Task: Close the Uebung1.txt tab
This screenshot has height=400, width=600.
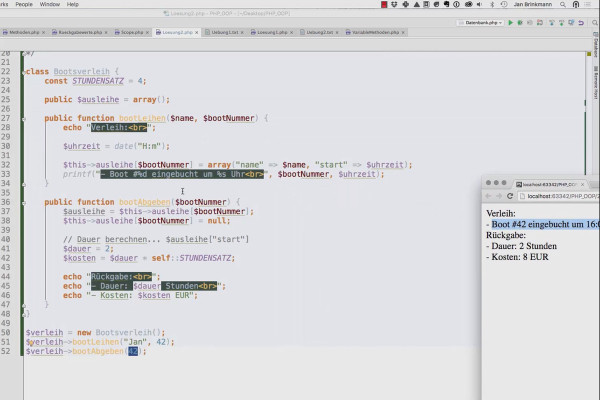Action: pos(242,33)
